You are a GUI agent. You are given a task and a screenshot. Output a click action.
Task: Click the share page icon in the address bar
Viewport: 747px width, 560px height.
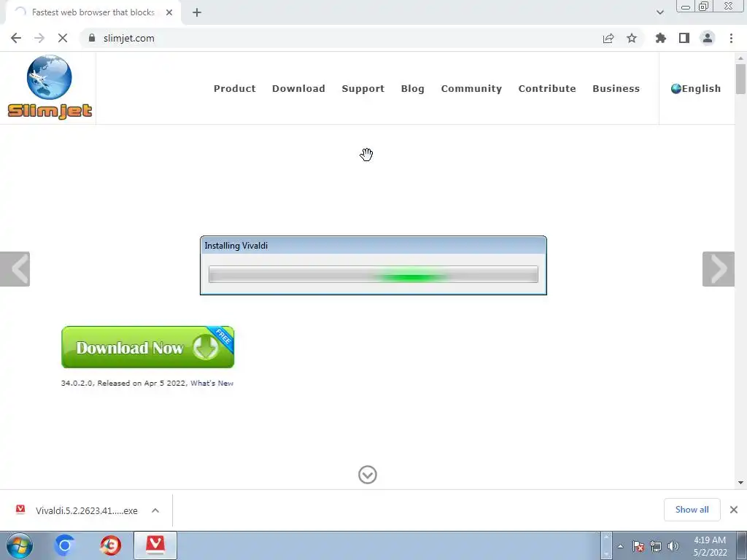point(608,39)
